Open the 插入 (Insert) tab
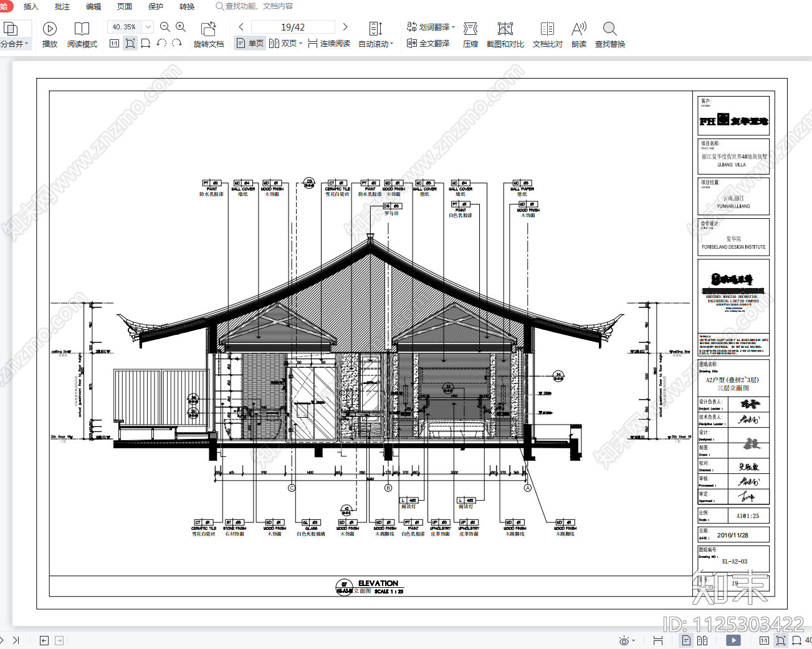Viewport: 812px width, 649px height. coord(31,6)
